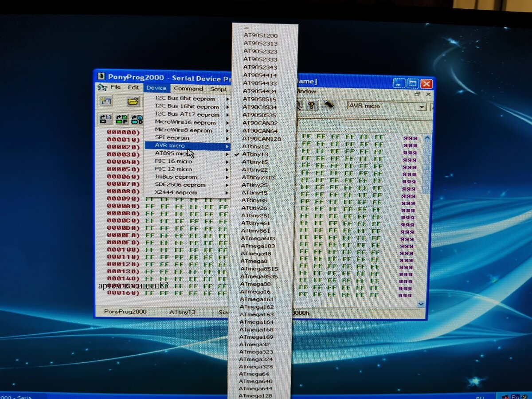Expand I2C Bus 8bit eeprom submenu
This screenshot has width=532, height=399.
188,98
